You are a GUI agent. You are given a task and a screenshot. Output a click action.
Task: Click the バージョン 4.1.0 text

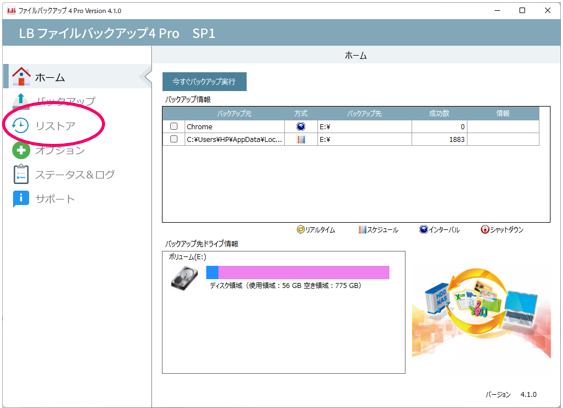(511, 394)
